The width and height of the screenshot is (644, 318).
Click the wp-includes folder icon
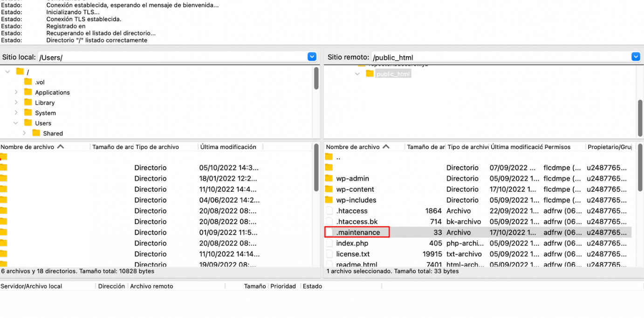point(329,200)
